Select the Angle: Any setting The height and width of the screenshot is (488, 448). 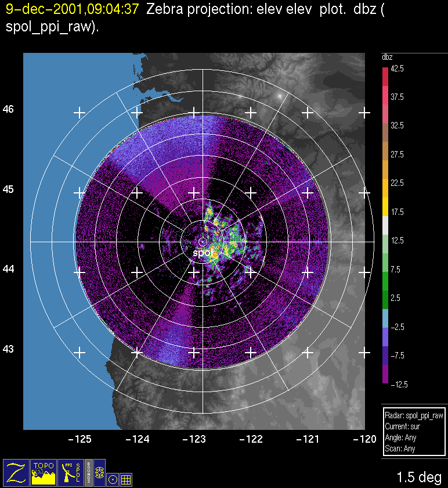pyautogui.click(x=400, y=438)
